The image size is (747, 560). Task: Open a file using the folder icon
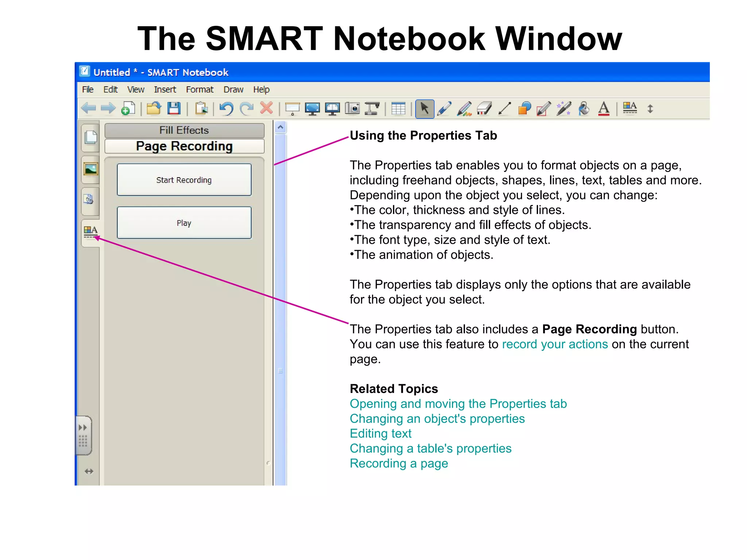pos(154,108)
